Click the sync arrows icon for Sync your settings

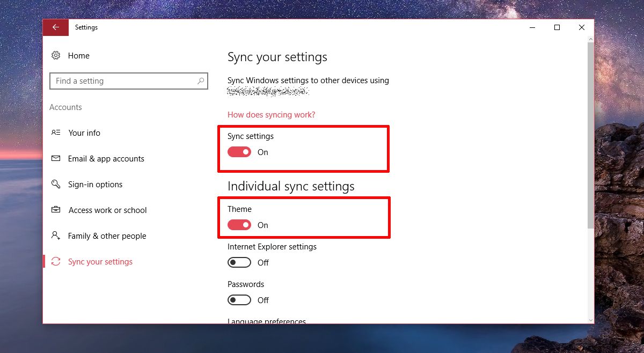[56, 261]
